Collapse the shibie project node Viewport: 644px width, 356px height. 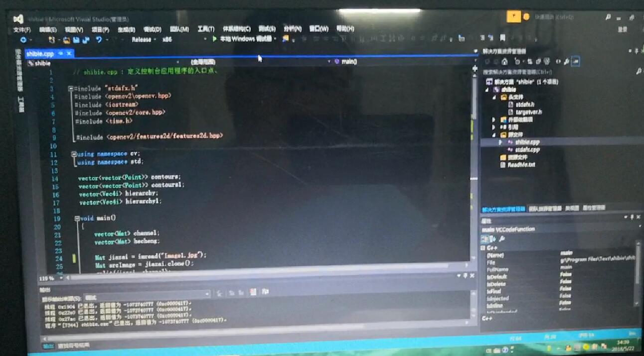click(487, 90)
